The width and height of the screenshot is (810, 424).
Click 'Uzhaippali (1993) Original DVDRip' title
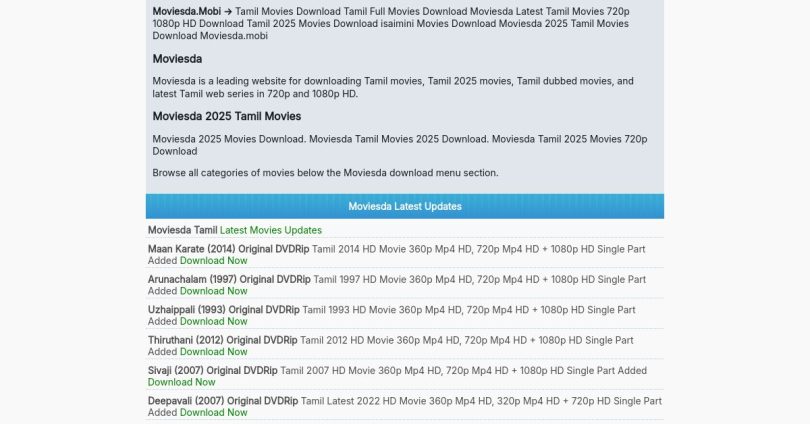pos(224,310)
